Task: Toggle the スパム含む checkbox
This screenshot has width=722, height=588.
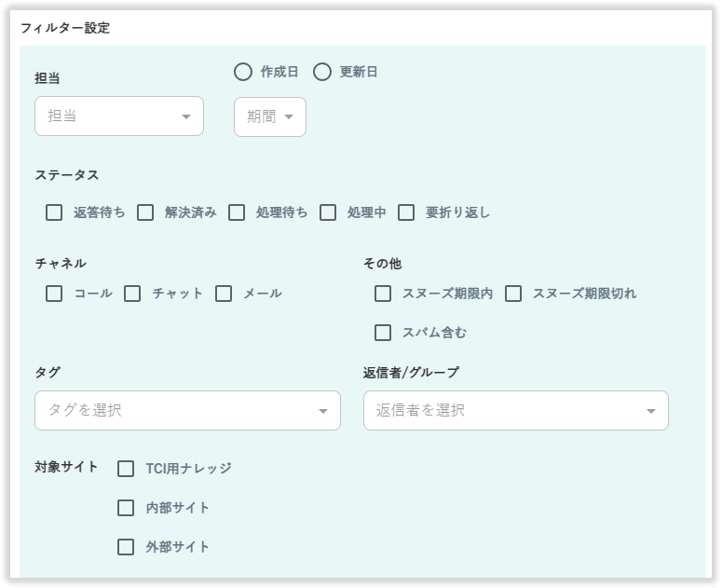Action: [x=383, y=333]
